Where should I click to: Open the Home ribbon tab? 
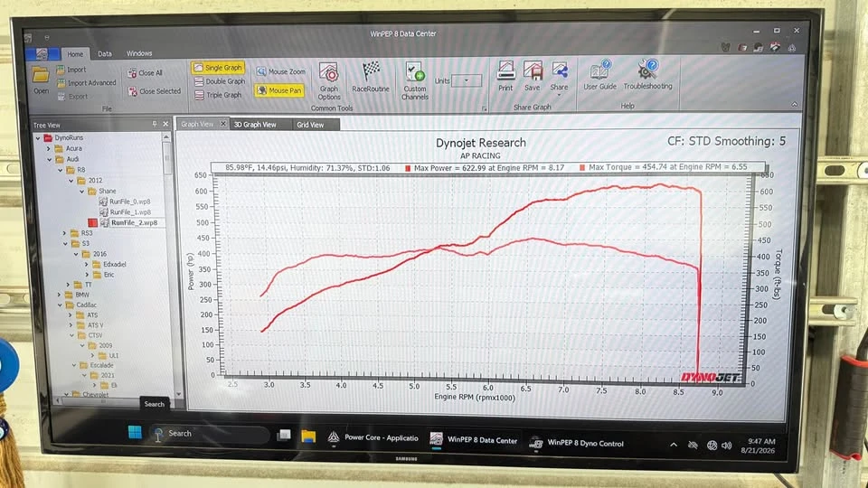point(75,53)
